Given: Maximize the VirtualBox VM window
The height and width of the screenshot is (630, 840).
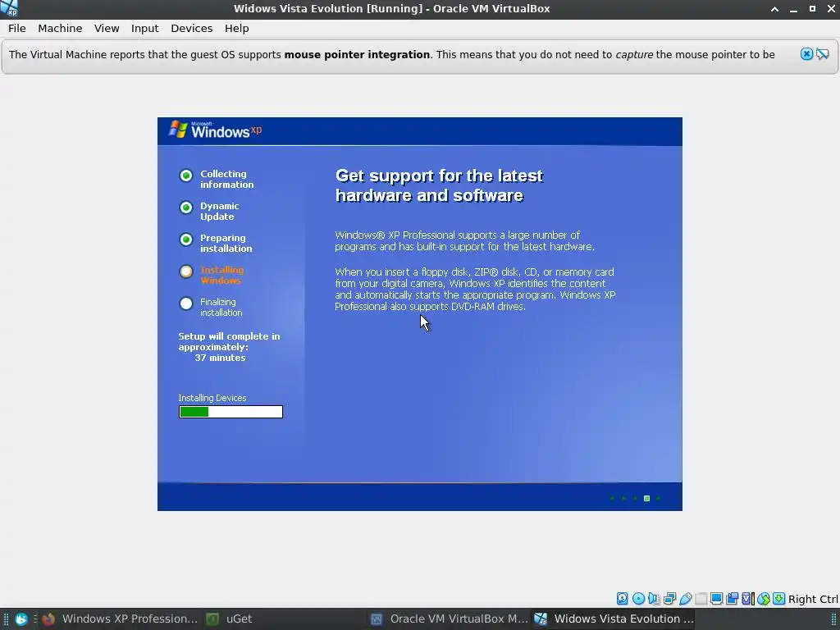Looking at the screenshot, I should tap(812, 9).
